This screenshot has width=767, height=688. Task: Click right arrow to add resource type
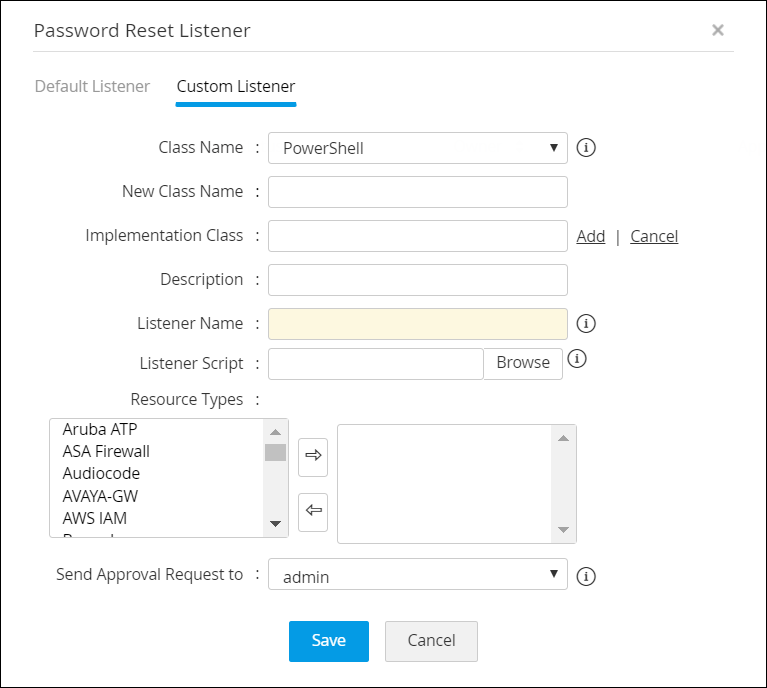(x=313, y=455)
